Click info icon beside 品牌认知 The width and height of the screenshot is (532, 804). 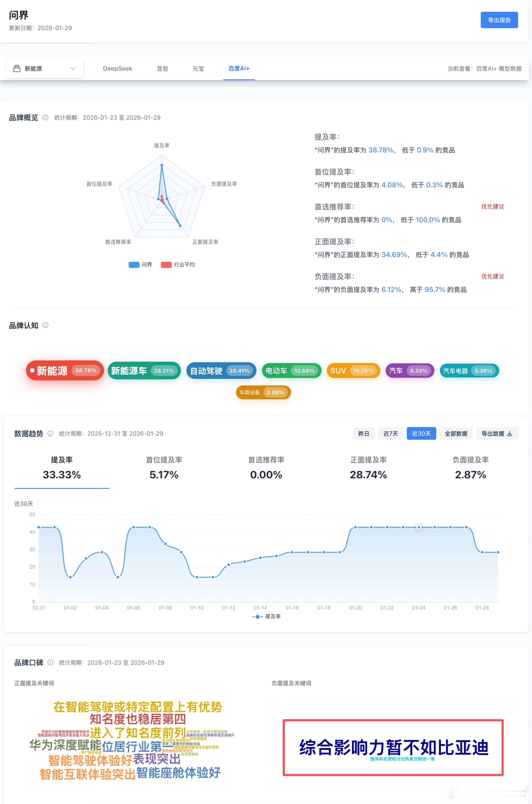[x=45, y=325]
